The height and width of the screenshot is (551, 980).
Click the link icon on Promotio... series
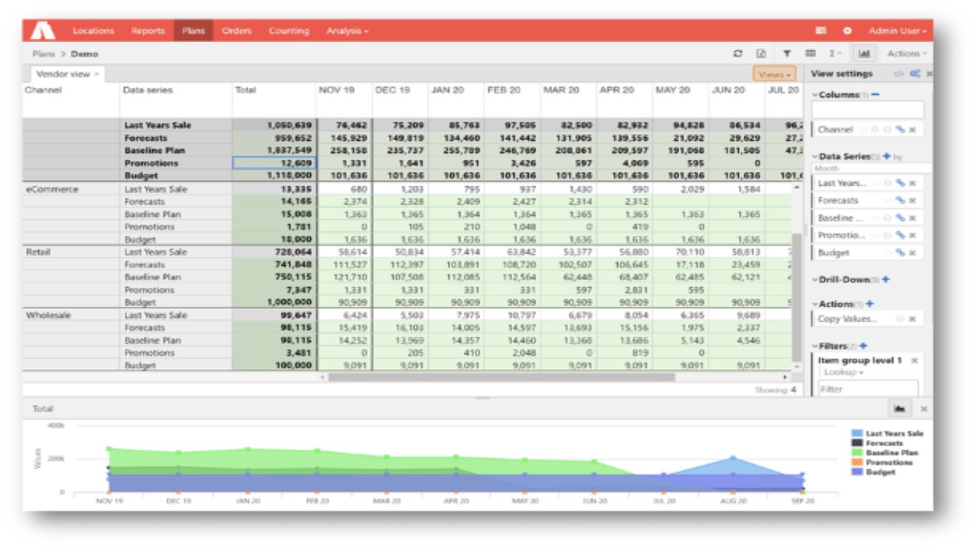pos(900,236)
